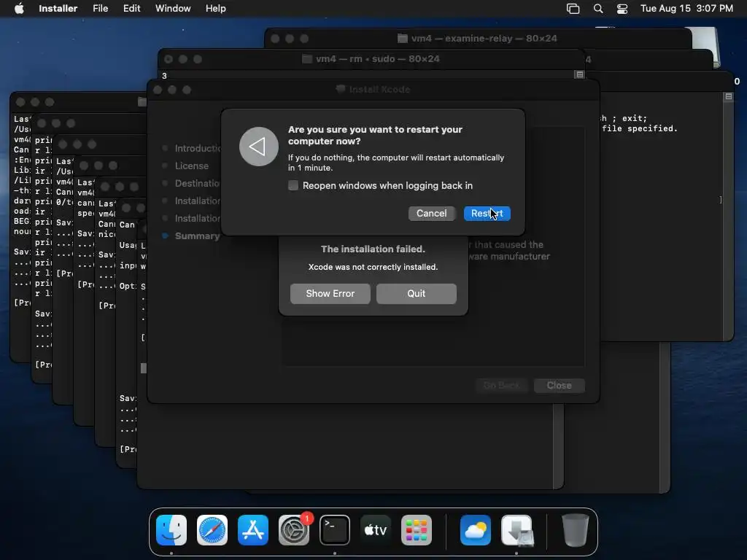747x560 pixels.
Task: Open Spotlight search in the menu bar
Action: [x=598, y=9]
